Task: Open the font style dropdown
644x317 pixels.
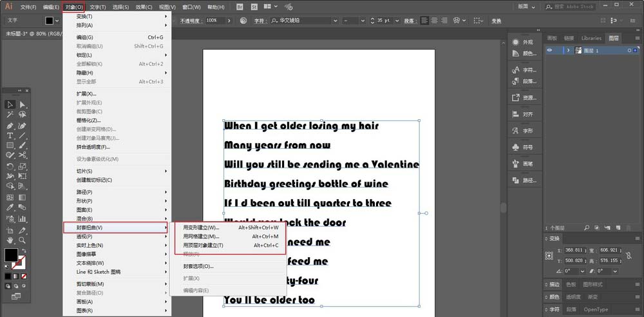Action: pos(362,21)
